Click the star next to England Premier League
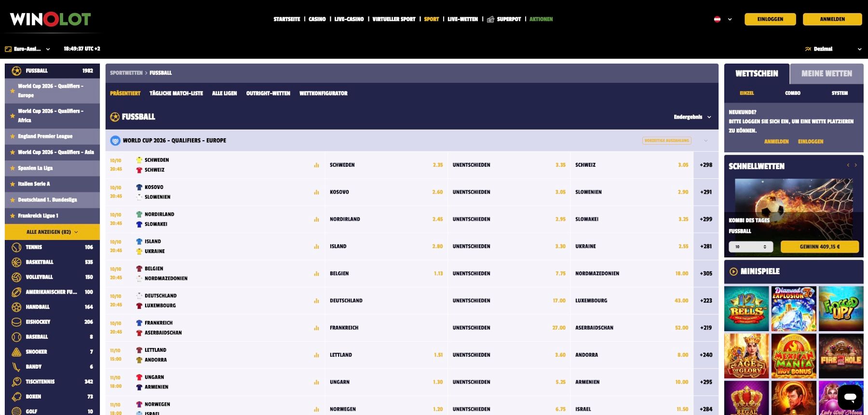The image size is (868, 415). [x=13, y=136]
